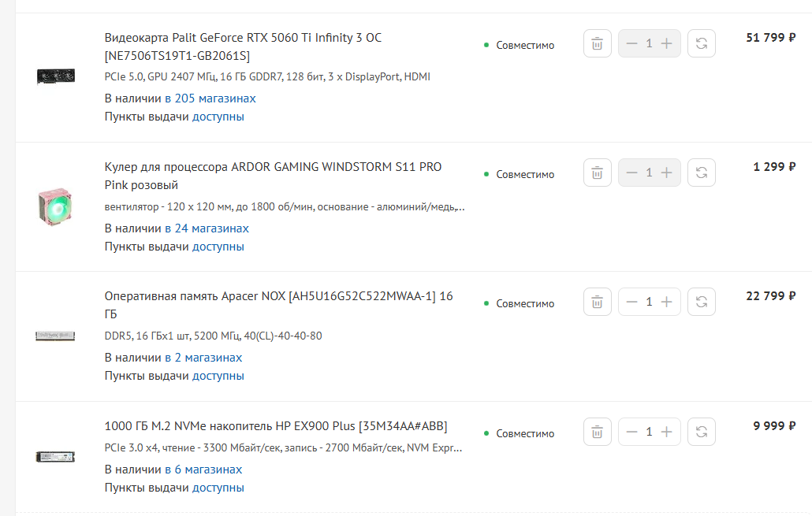Open Кулер ARDOR GAMING WINDSTORM S11 PRO title
This screenshot has width=812, height=516.
pyautogui.click(x=273, y=176)
